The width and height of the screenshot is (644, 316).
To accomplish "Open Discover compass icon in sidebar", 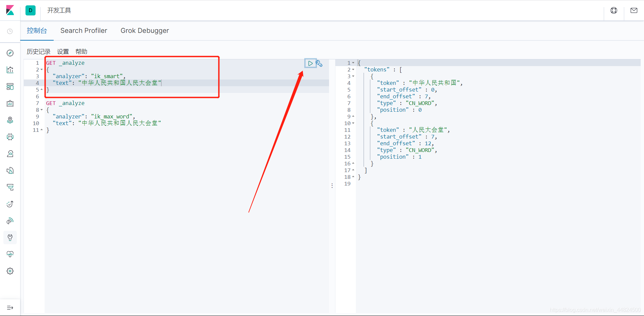I will [10, 53].
